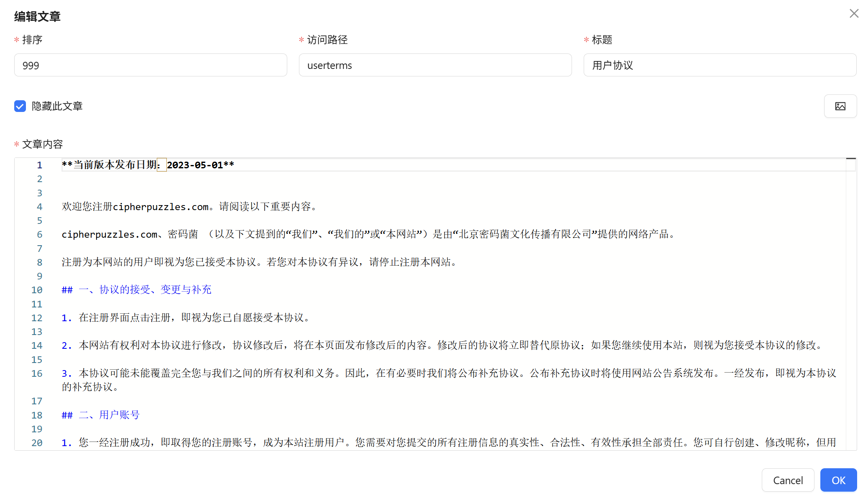Uncheck the 隐藏此文章 checkbox
This screenshot has height=500, width=868.
pos(20,106)
